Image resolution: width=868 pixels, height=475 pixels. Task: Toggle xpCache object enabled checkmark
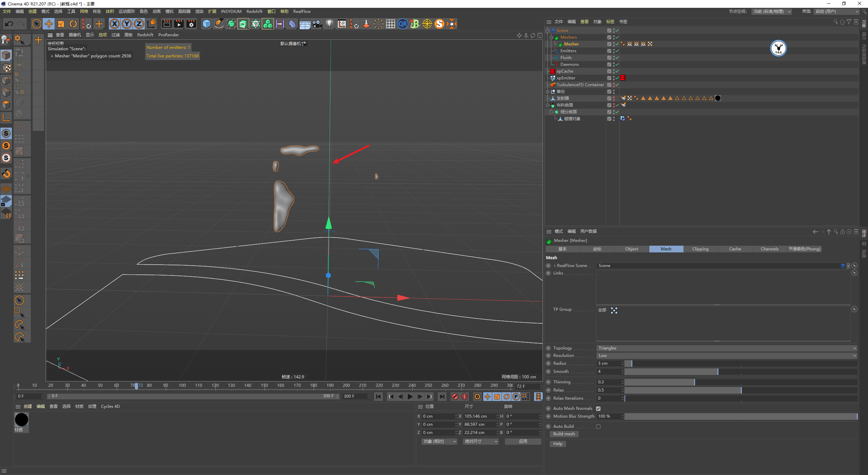click(617, 71)
